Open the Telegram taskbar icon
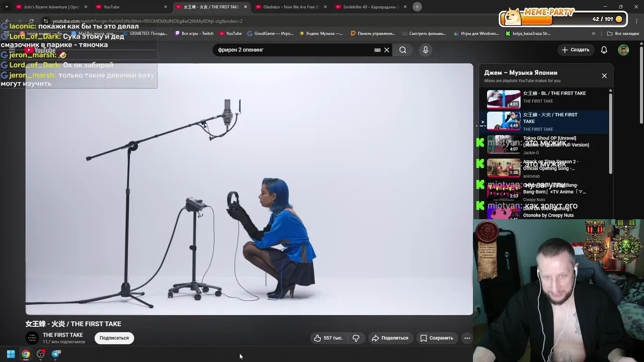 [56, 354]
